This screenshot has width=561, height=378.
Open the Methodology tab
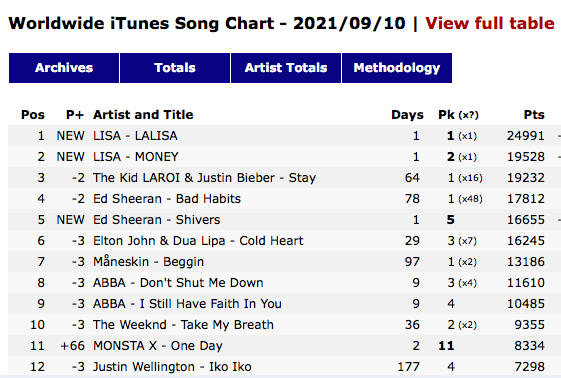tap(397, 68)
